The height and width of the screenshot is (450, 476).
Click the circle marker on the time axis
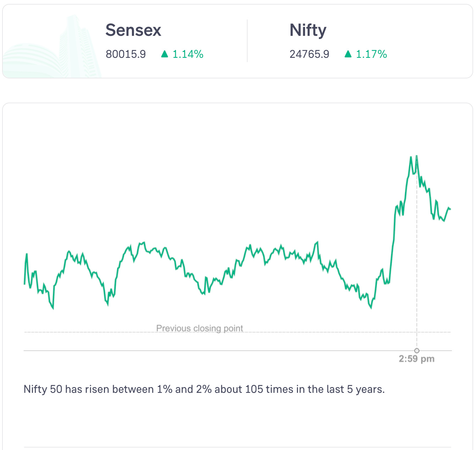pos(417,351)
